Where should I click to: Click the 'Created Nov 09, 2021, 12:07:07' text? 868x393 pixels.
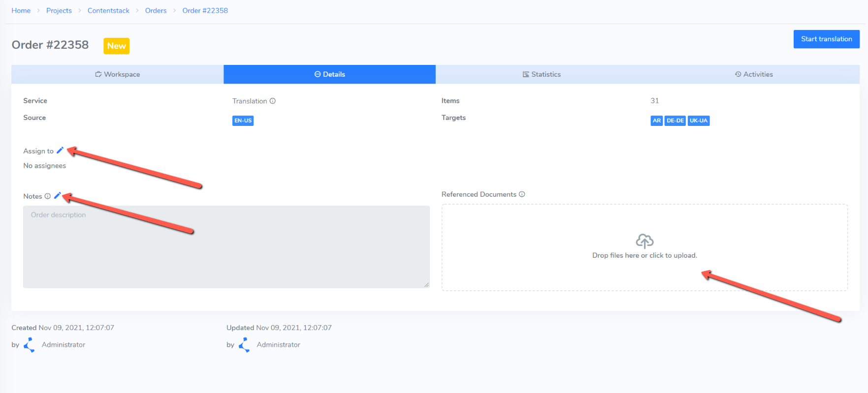[x=63, y=328]
